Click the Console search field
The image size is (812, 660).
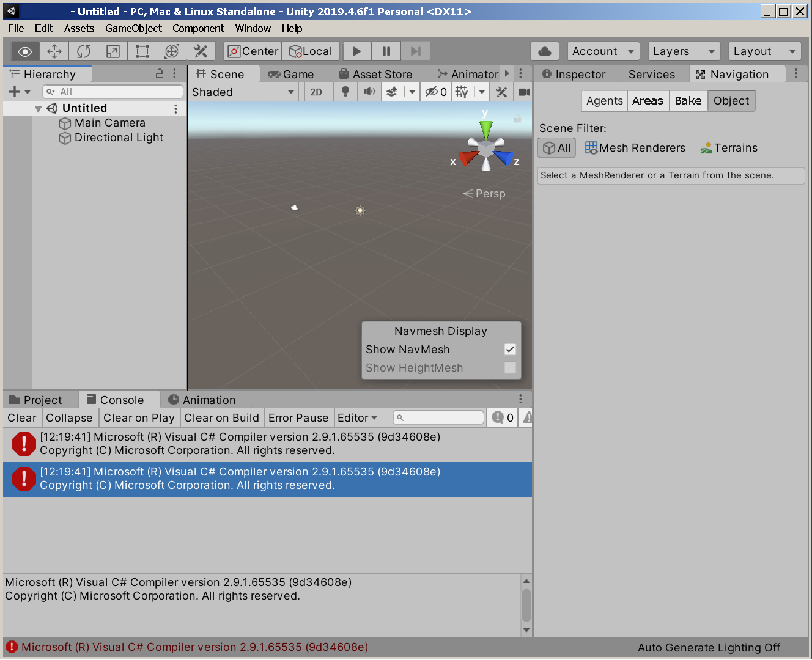438,418
